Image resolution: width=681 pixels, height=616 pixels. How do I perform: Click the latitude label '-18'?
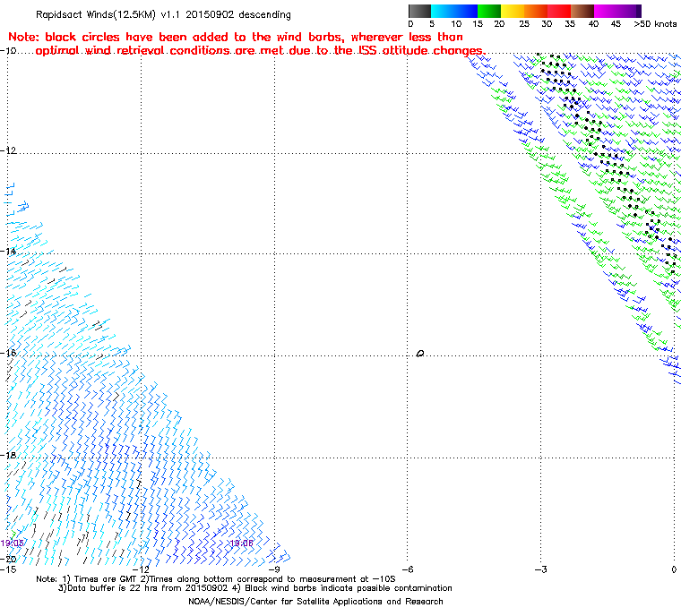tap(8, 456)
